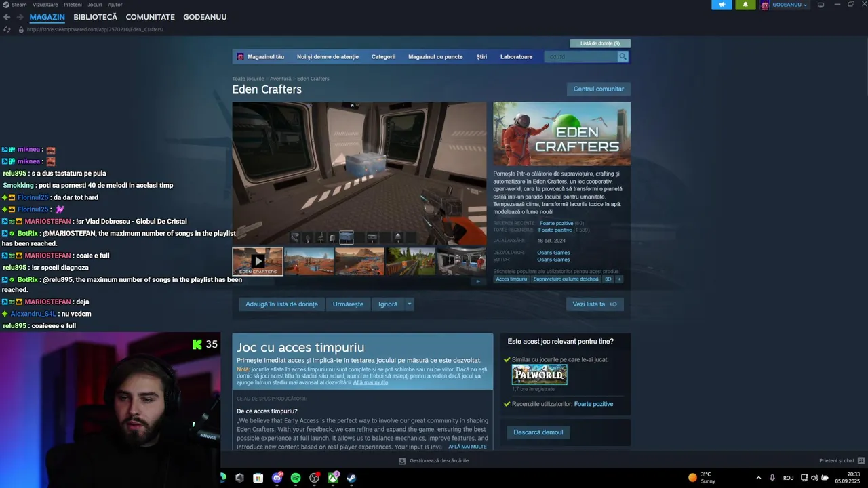868x488 pixels.
Task: Switch to the BIBLIOTECĂ tab
Action: pos(95,17)
